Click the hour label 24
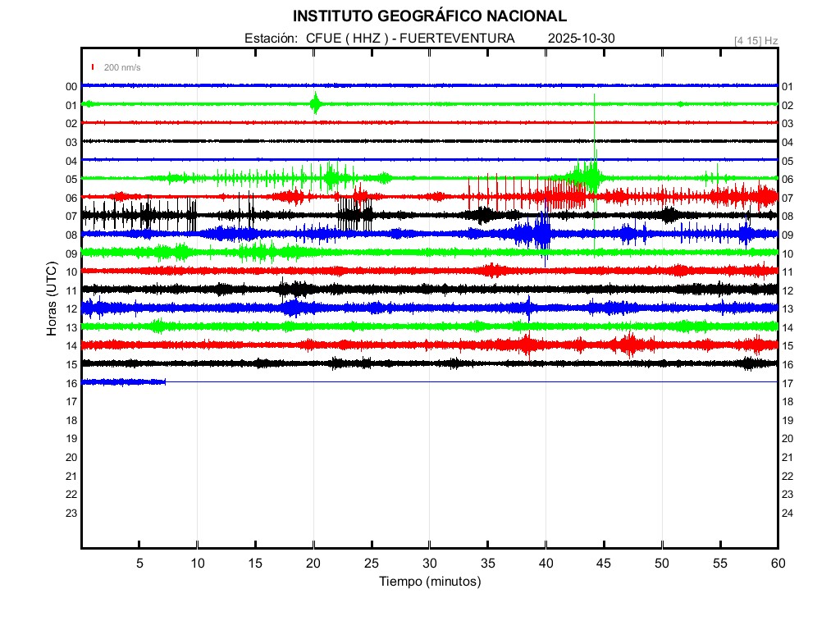840x630 pixels. 787,514
